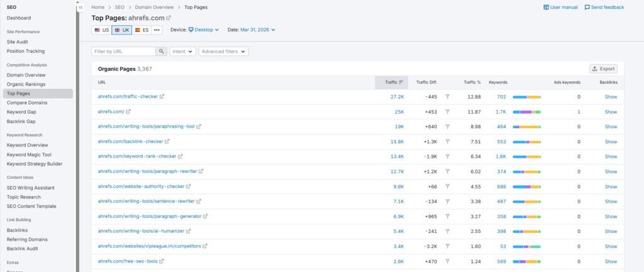Click filter funnel icon in ahrefs.com/ row
Image resolution: width=644 pixels, height=272 pixels.
[x=447, y=112]
